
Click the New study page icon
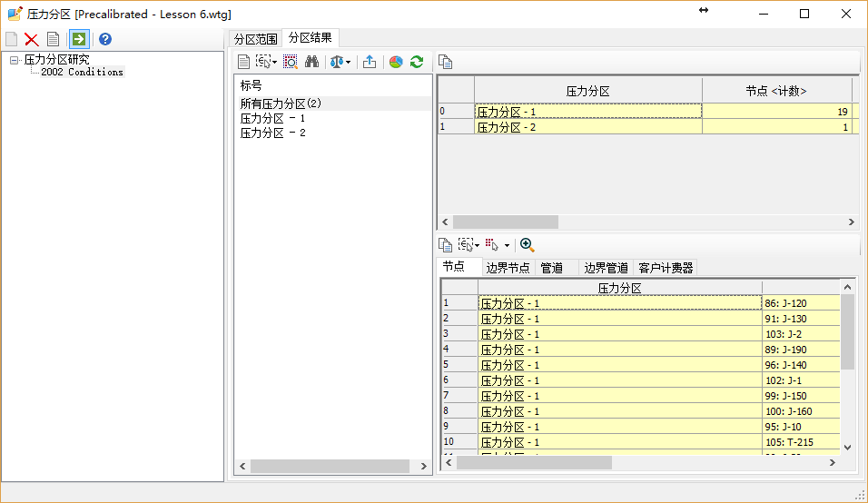pyautogui.click(x=12, y=39)
